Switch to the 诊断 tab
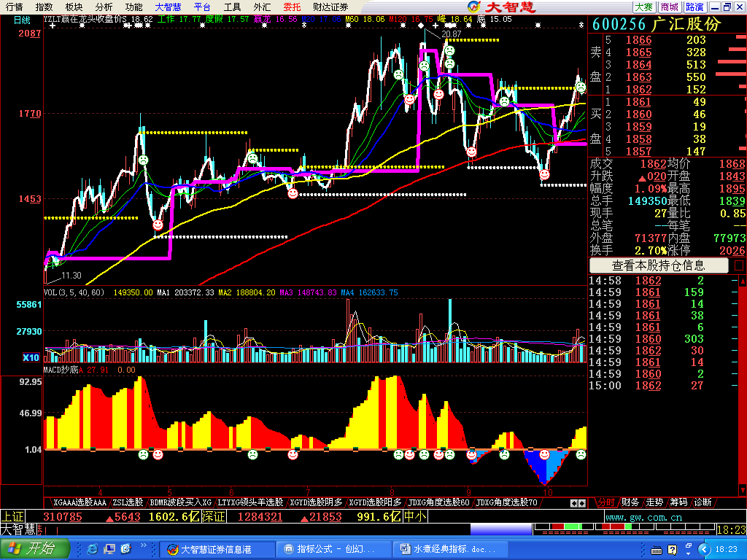This screenshot has height=560, width=747. pyautogui.click(x=703, y=502)
